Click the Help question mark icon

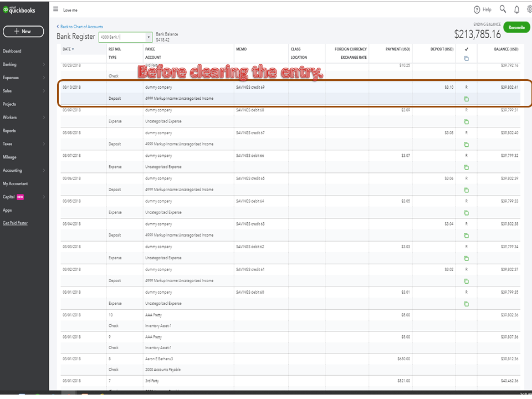477,10
